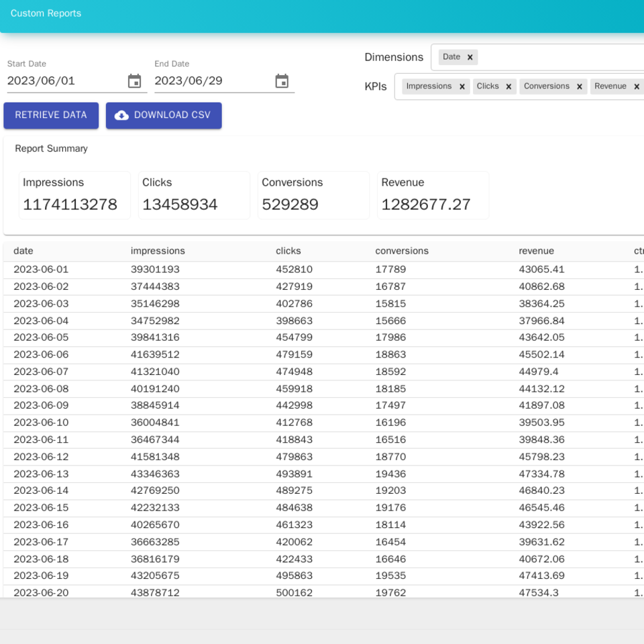Select the 2023-06-15 date cell
This screenshot has height=644, width=644.
pyautogui.click(x=41, y=508)
